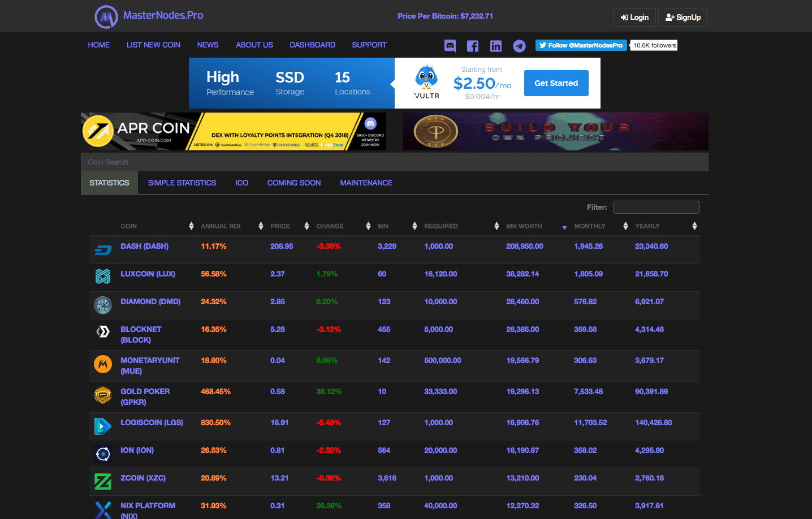812x519 pixels.
Task: Switch to the ICO tab
Action: 242,183
